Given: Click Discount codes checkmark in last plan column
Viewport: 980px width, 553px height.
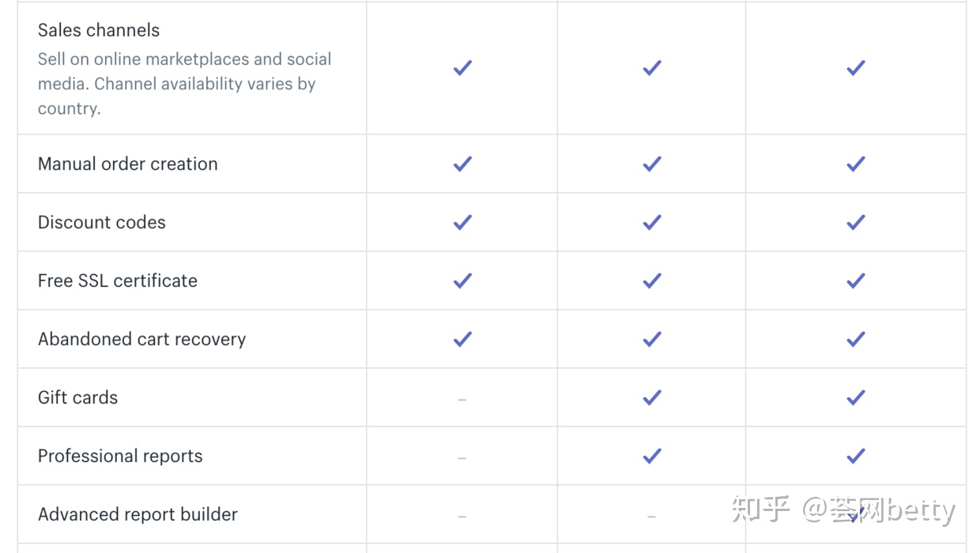Looking at the screenshot, I should point(855,222).
